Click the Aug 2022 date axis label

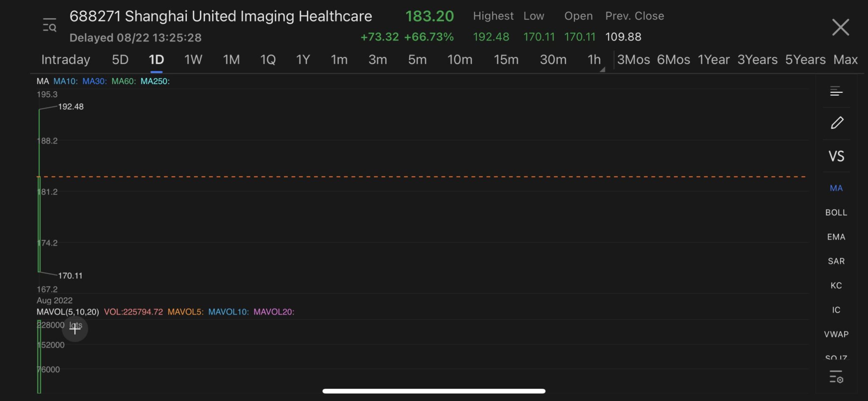55,301
